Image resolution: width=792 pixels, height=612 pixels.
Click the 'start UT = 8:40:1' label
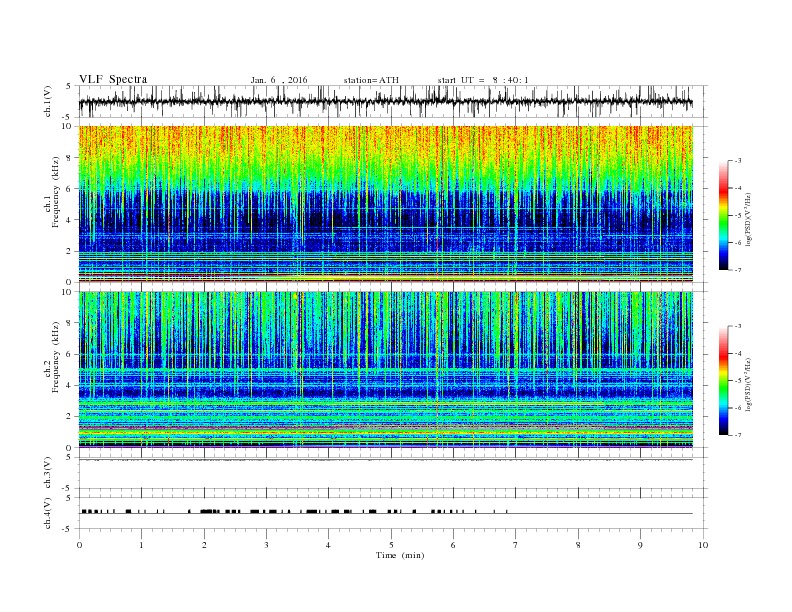point(483,80)
